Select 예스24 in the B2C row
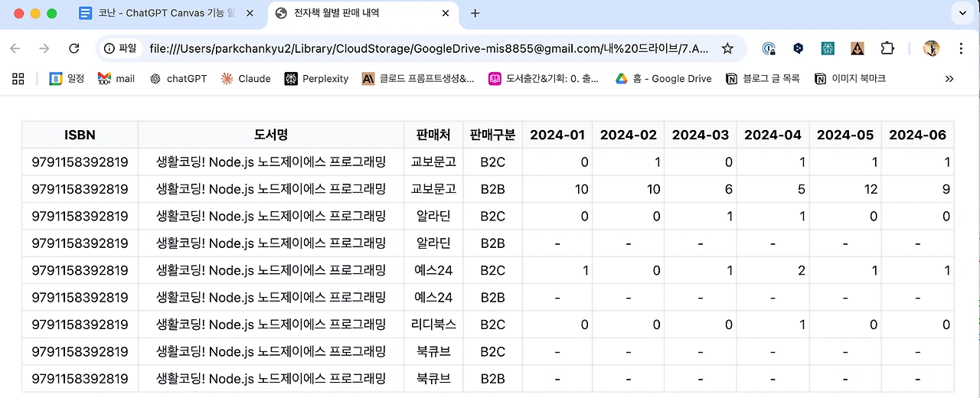Image resolution: width=980 pixels, height=398 pixels. point(433,270)
